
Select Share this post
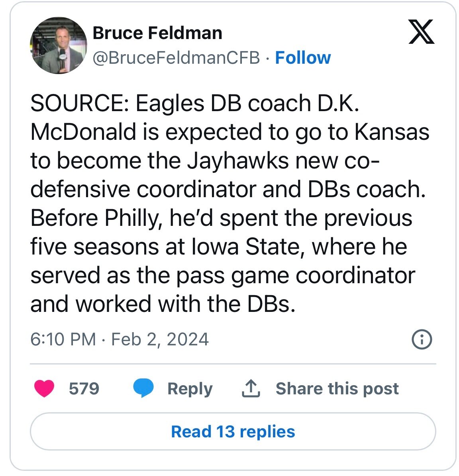tap(337, 388)
